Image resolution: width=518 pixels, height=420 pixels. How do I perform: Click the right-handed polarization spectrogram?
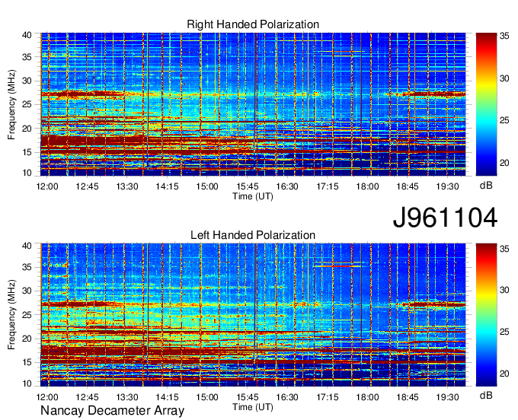253,104
